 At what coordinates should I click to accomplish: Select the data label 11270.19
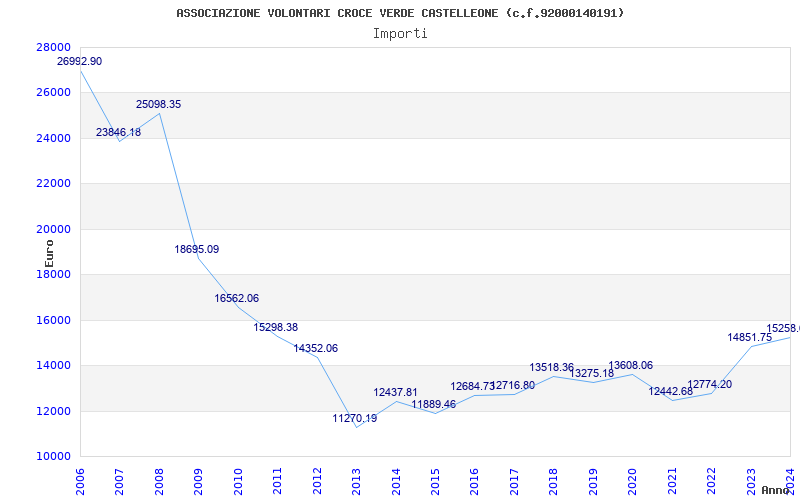click(355, 418)
